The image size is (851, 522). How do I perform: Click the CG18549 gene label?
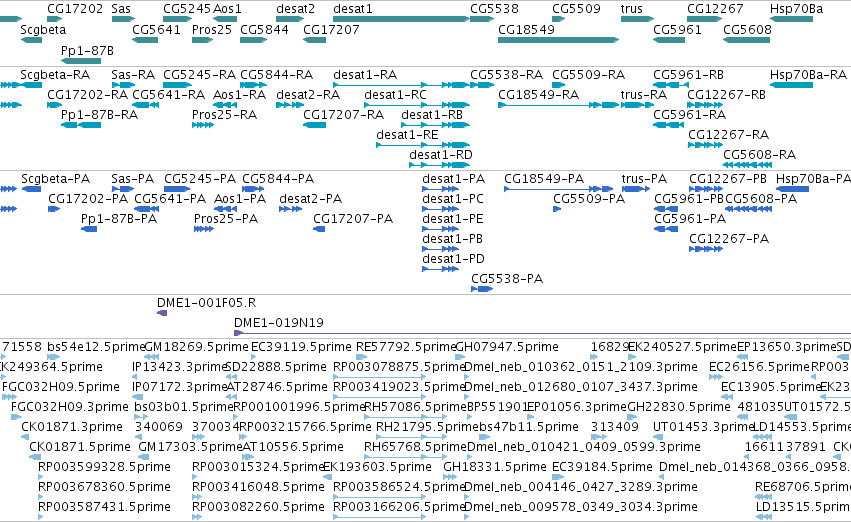pyautogui.click(x=526, y=30)
